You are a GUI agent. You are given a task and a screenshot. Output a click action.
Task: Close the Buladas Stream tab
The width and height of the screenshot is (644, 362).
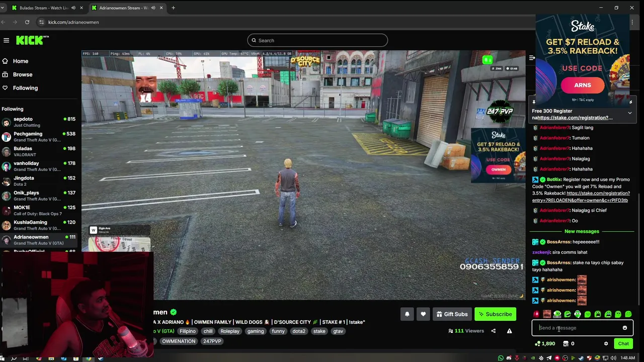point(81,8)
